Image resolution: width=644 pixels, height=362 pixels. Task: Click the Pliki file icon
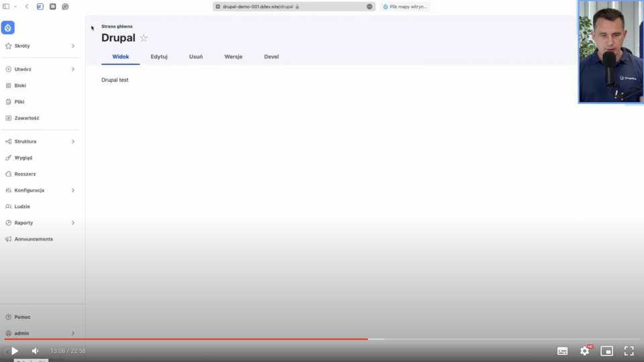8,102
